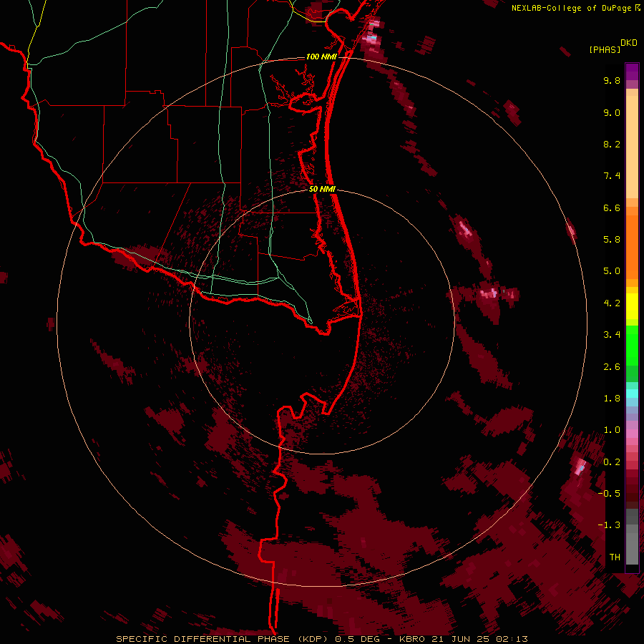Click the 0.2 value on the color scale
Viewport: 644px width, 644px height.
(612, 462)
